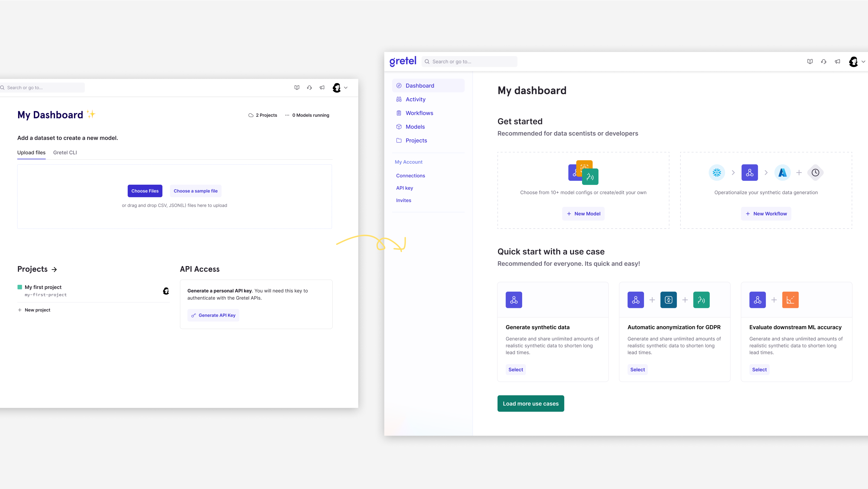
Task: Click Generate API Key button
Action: [213, 315]
